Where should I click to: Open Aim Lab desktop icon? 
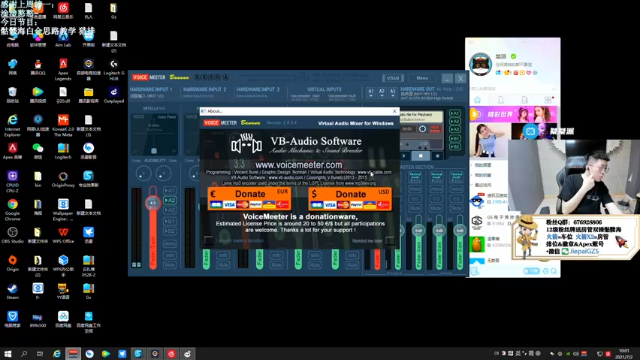point(63,39)
